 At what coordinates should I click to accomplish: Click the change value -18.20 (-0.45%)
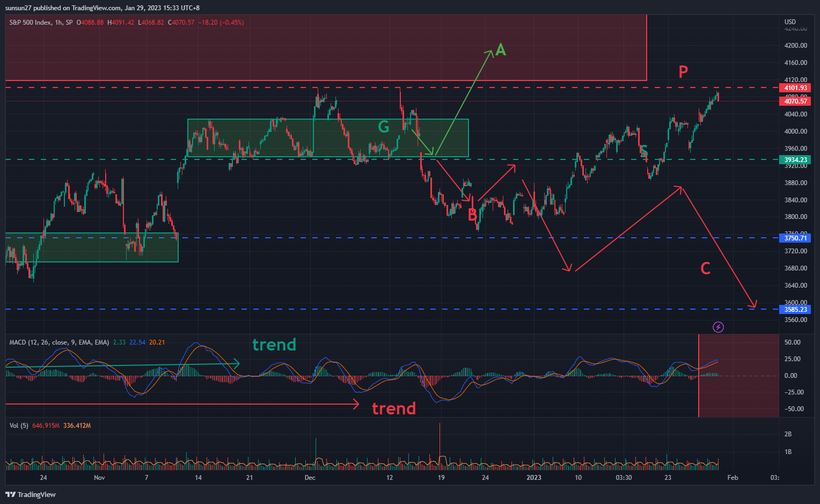pyautogui.click(x=221, y=23)
